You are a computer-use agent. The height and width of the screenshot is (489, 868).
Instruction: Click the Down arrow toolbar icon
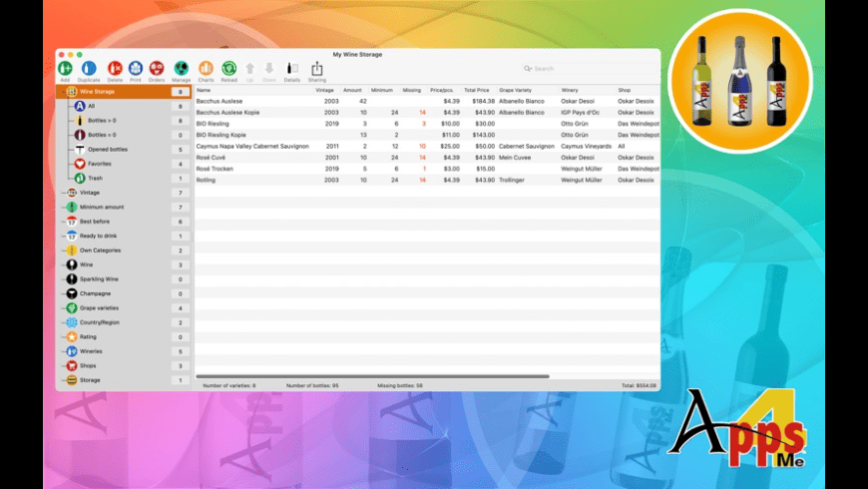[269, 69]
